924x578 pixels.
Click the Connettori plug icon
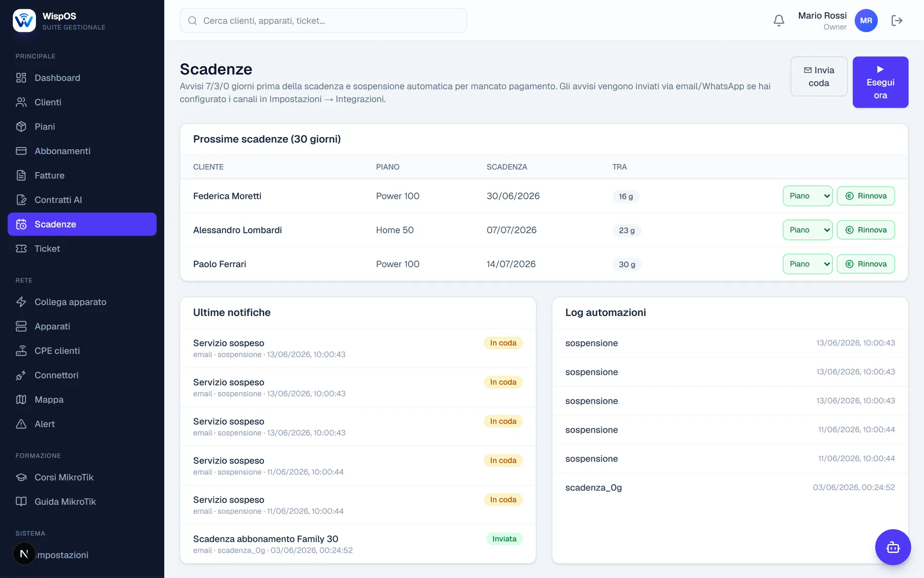(21, 375)
